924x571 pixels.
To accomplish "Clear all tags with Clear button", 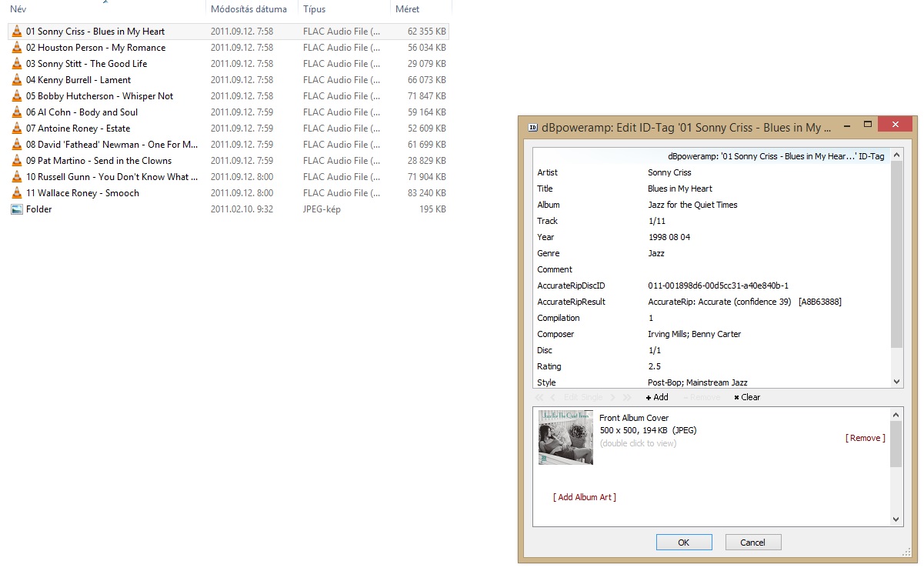I will pyautogui.click(x=747, y=397).
